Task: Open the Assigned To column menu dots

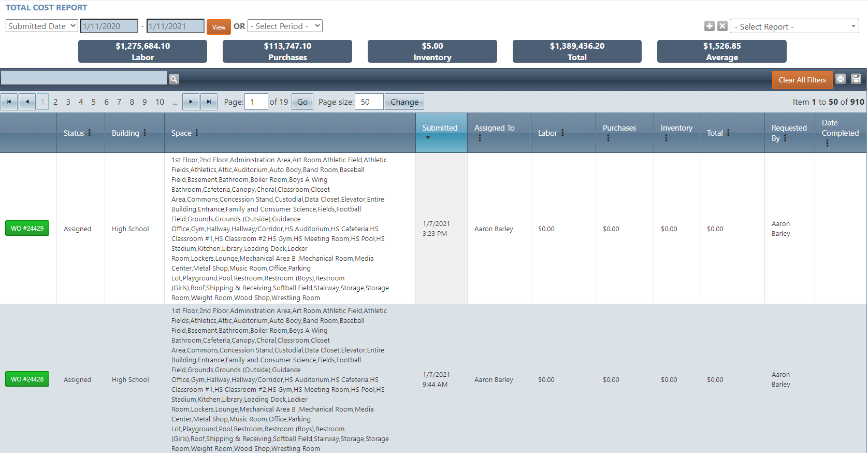Action: 480,138
